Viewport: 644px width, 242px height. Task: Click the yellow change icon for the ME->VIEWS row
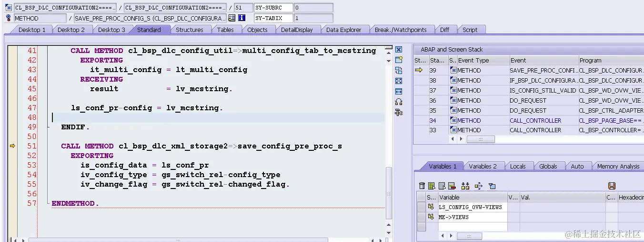[431, 217]
